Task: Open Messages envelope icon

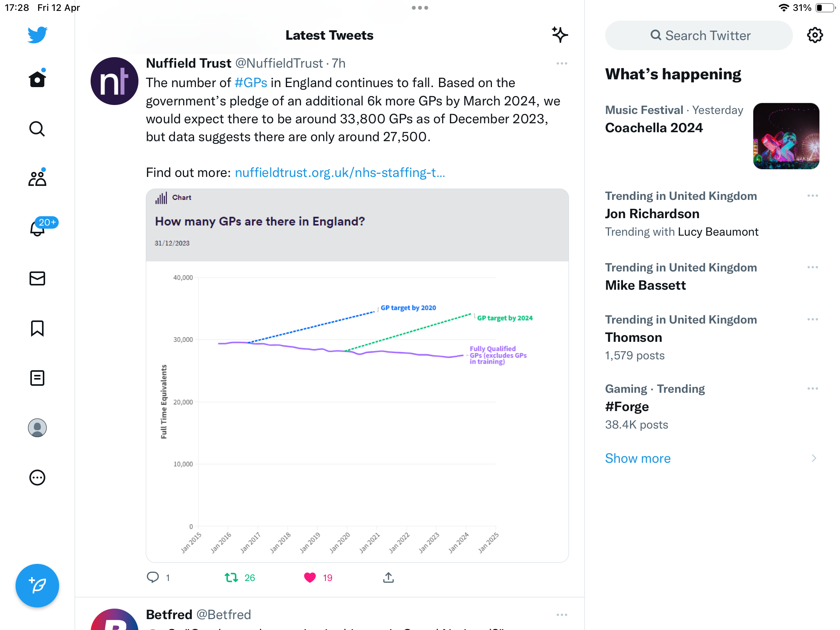Action: 37,278
